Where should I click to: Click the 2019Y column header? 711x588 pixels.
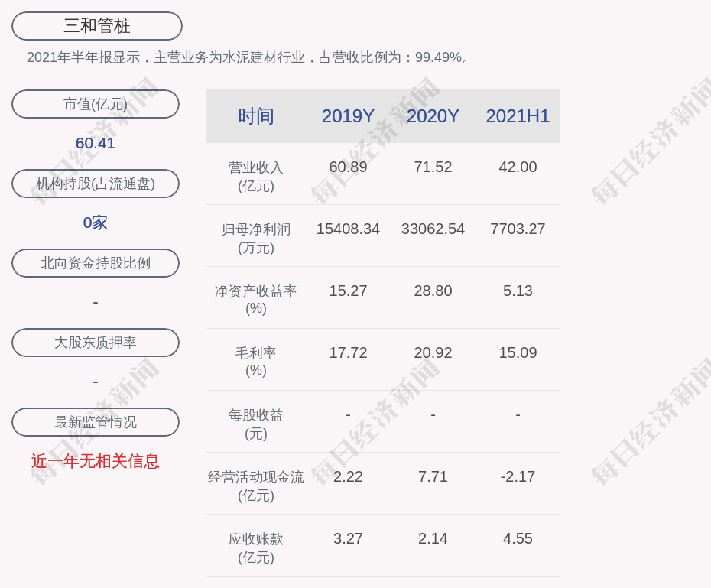[x=348, y=116]
